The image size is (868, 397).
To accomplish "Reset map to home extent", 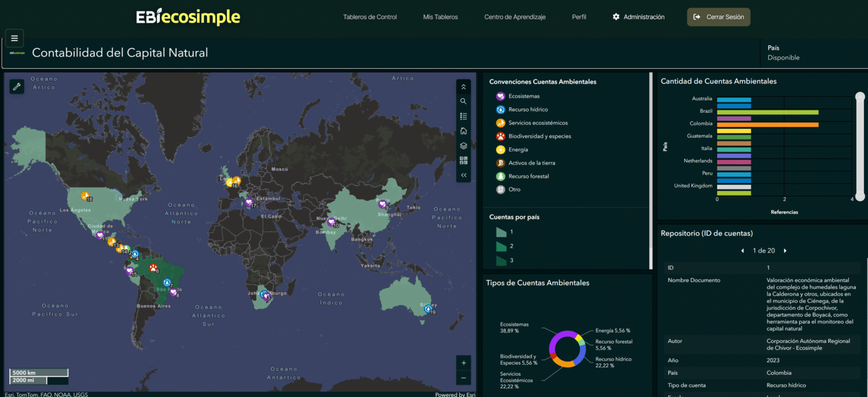I will (463, 131).
